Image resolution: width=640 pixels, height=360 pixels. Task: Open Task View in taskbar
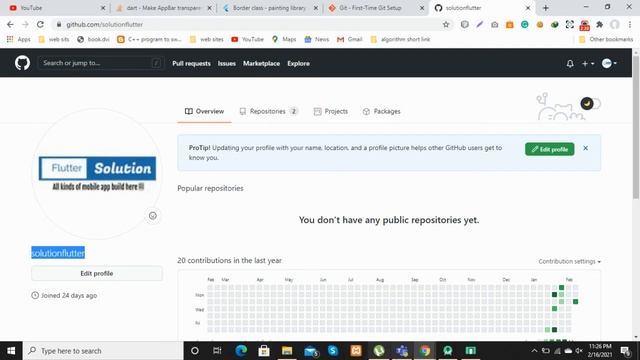(217, 351)
